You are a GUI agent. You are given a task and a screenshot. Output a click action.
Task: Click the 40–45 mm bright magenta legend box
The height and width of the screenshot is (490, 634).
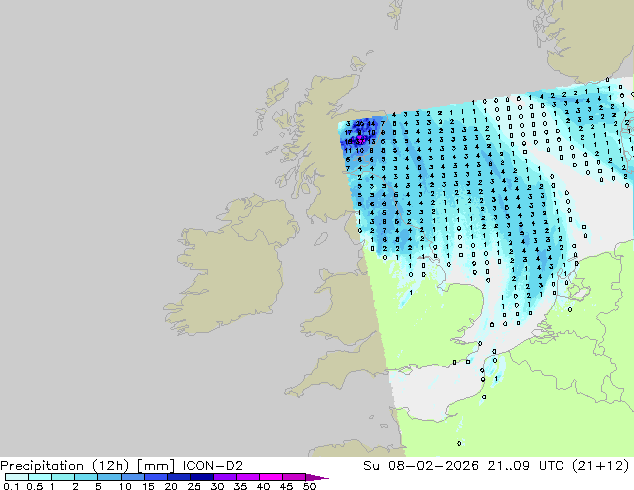tap(271, 477)
